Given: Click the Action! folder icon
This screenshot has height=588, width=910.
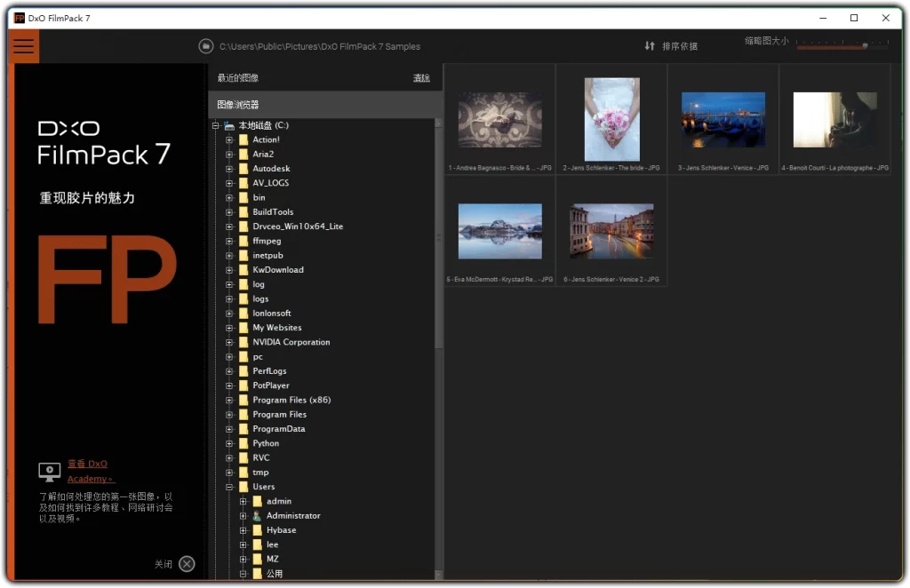Looking at the screenshot, I should (243, 139).
